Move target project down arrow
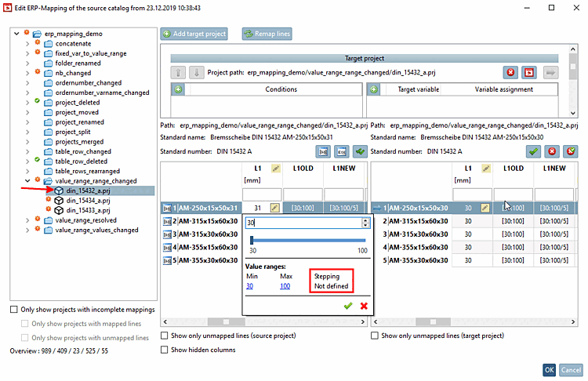The width and height of the screenshot is (588, 381). [x=196, y=72]
